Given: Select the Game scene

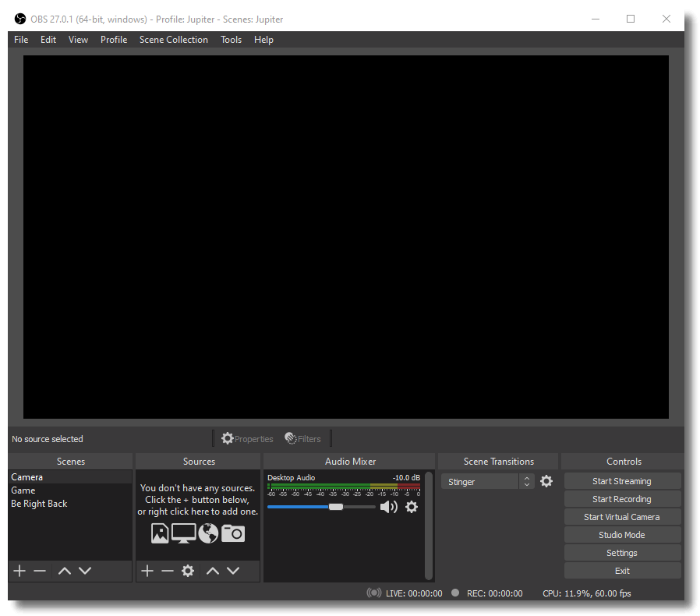Looking at the screenshot, I should [x=70, y=490].
